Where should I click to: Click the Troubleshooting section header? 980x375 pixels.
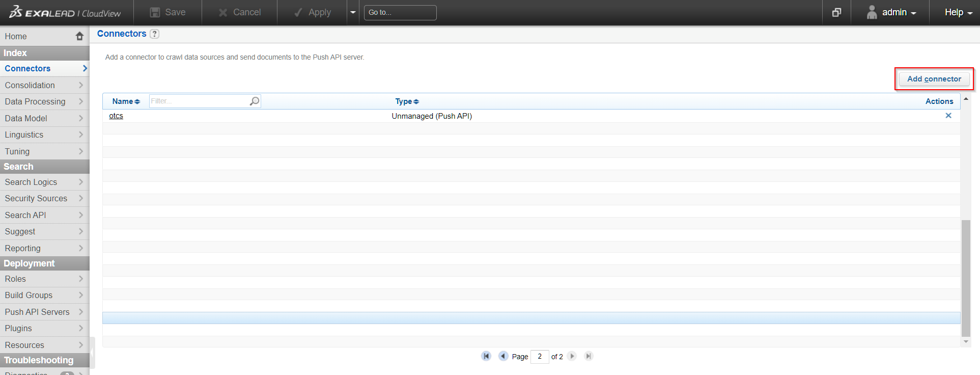[x=45, y=360]
